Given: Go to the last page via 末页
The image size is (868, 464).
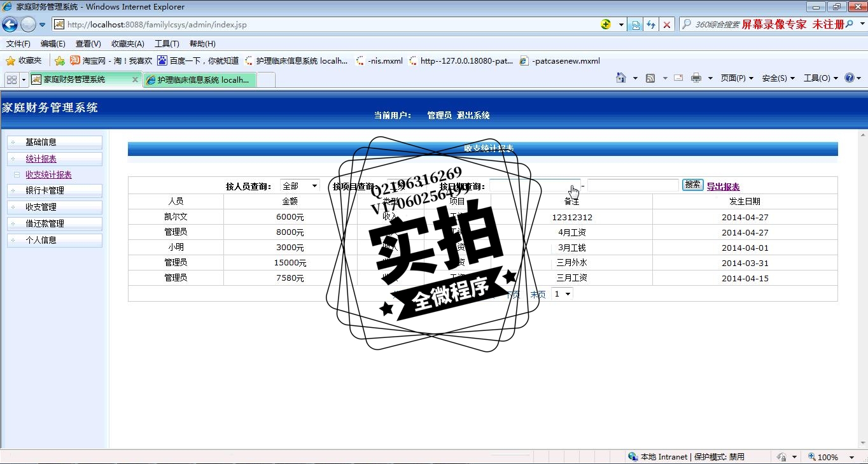Looking at the screenshot, I should point(538,295).
